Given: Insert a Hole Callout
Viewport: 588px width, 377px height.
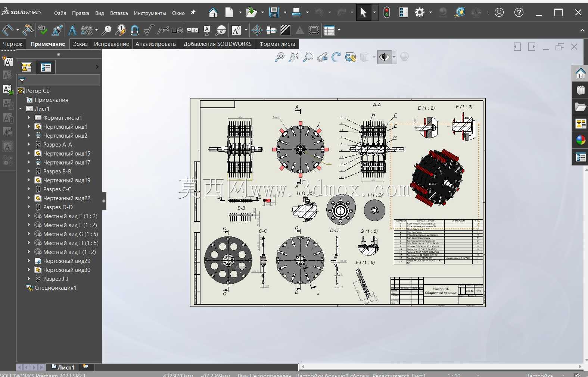Looking at the screenshot, I should click(x=177, y=30).
